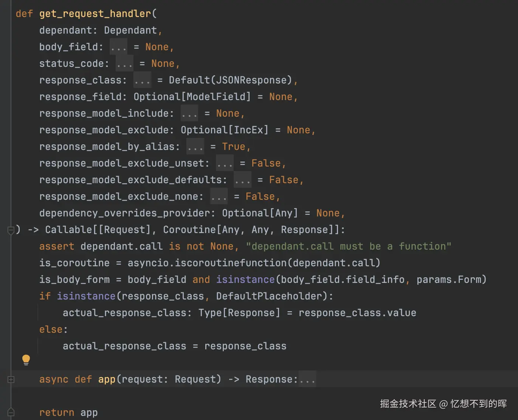The height and width of the screenshot is (420, 518).
Task: Expand the folded type hint after body_field
Action: (118, 47)
